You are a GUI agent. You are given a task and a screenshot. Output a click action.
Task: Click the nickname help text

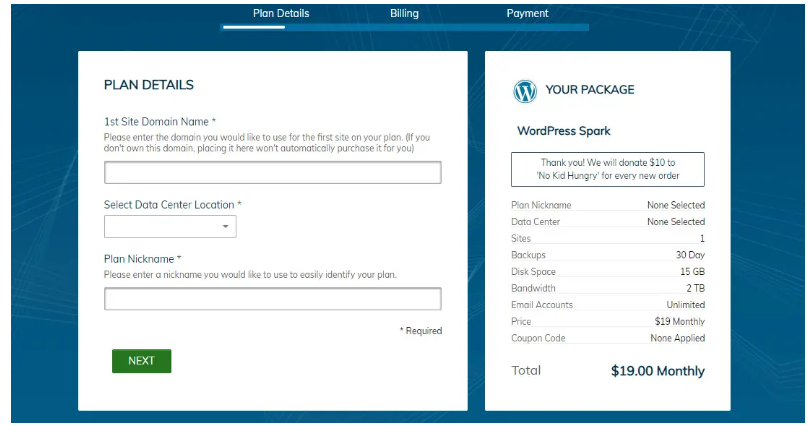coord(250,275)
